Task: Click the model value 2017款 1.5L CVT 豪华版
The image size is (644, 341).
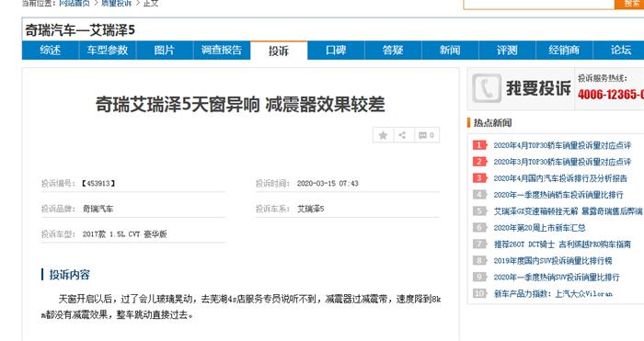Action: coord(124,233)
